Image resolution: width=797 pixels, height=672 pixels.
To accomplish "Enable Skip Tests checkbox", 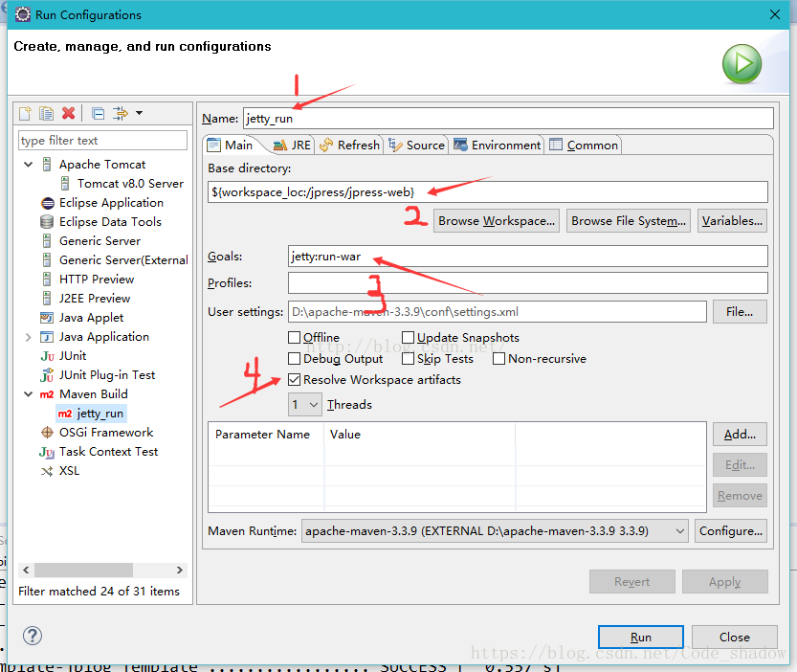I will pyautogui.click(x=408, y=359).
